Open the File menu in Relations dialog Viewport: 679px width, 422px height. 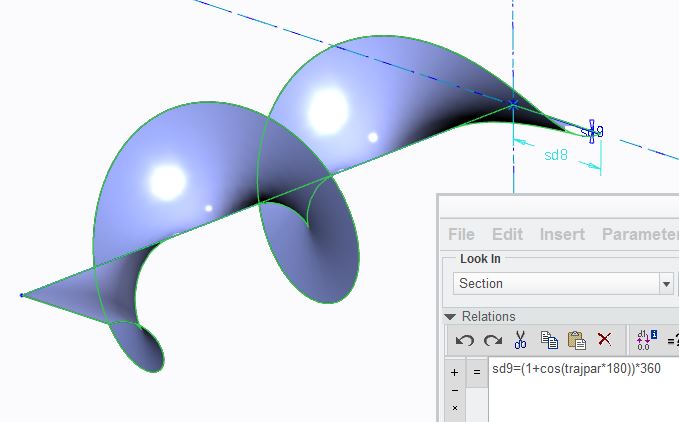[x=461, y=234]
